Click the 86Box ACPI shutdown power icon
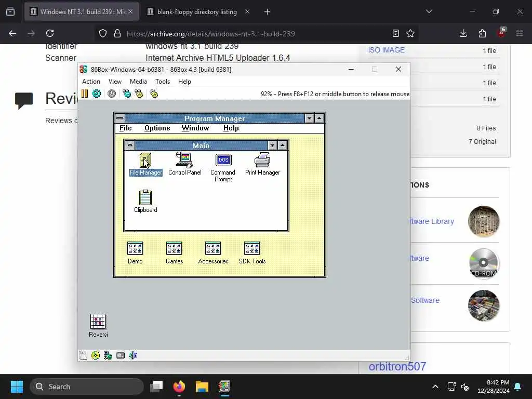Image resolution: width=532 pixels, height=399 pixels. point(112,94)
